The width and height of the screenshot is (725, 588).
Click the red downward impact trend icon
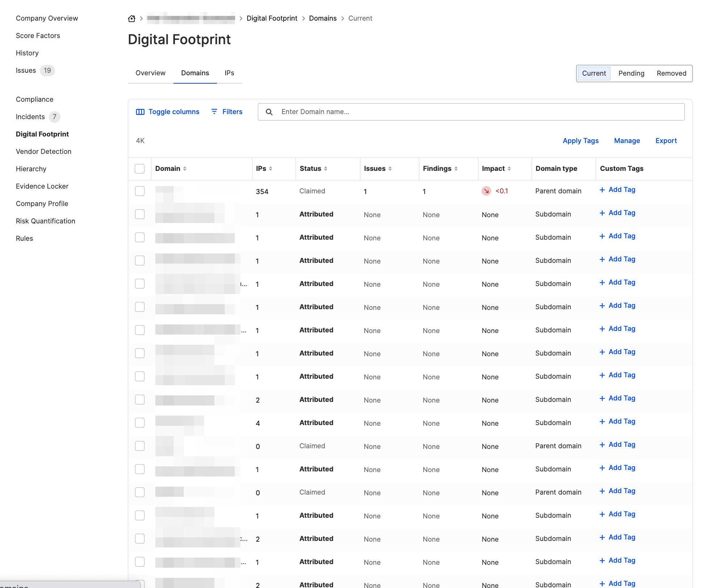pos(486,191)
